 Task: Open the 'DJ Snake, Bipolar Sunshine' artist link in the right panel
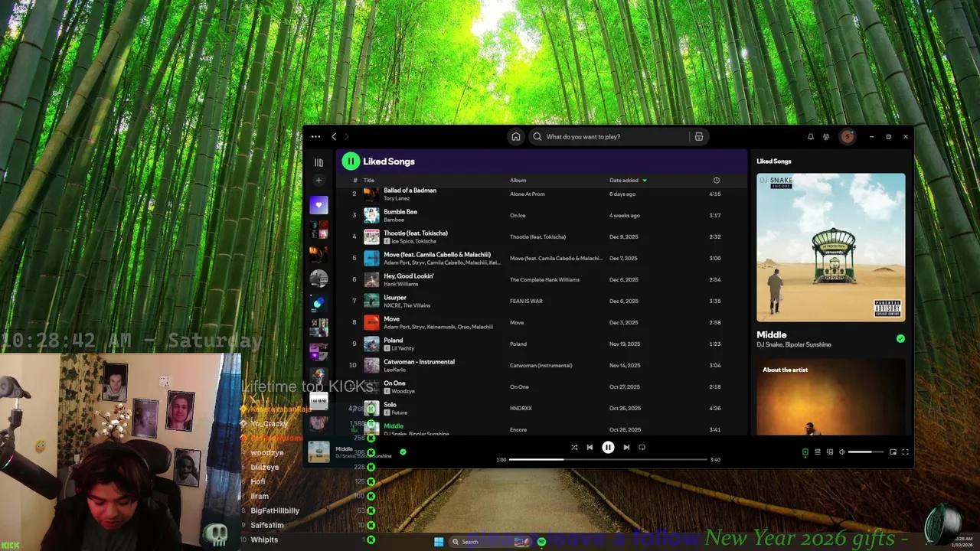(x=794, y=345)
